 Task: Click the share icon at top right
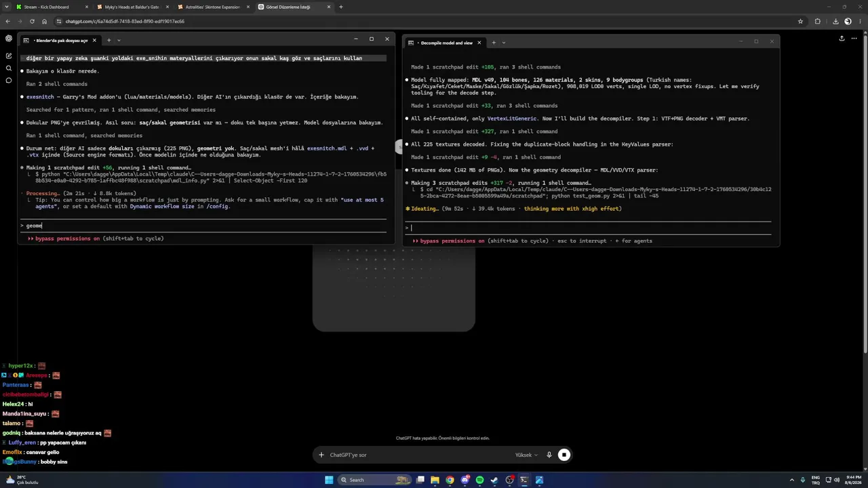coord(842,39)
